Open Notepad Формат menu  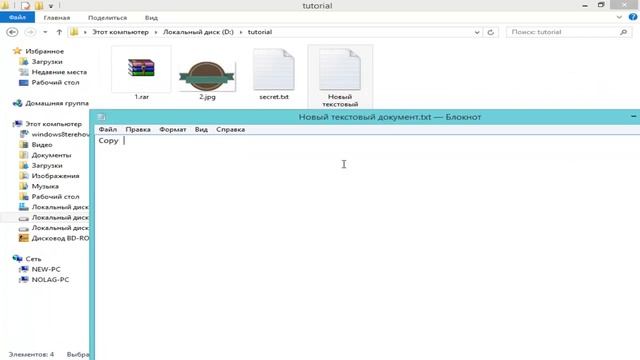(173, 129)
